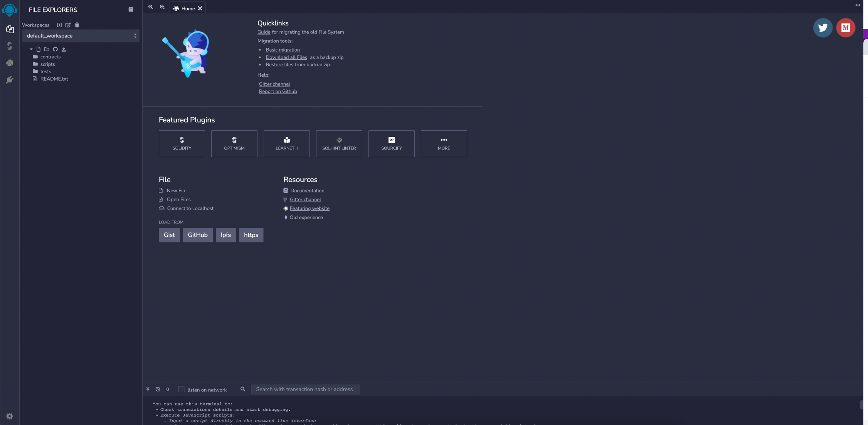The width and height of the screenshot is (868, 425).
Task: Open the Medium social button
Action: coord(846,28)
